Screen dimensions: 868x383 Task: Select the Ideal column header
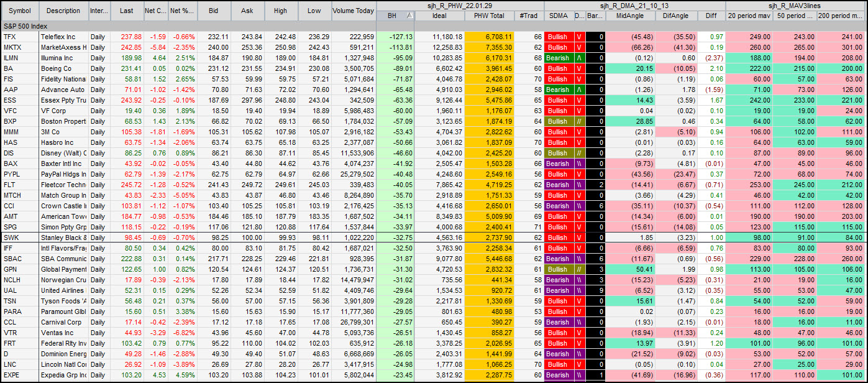[439, 16]
